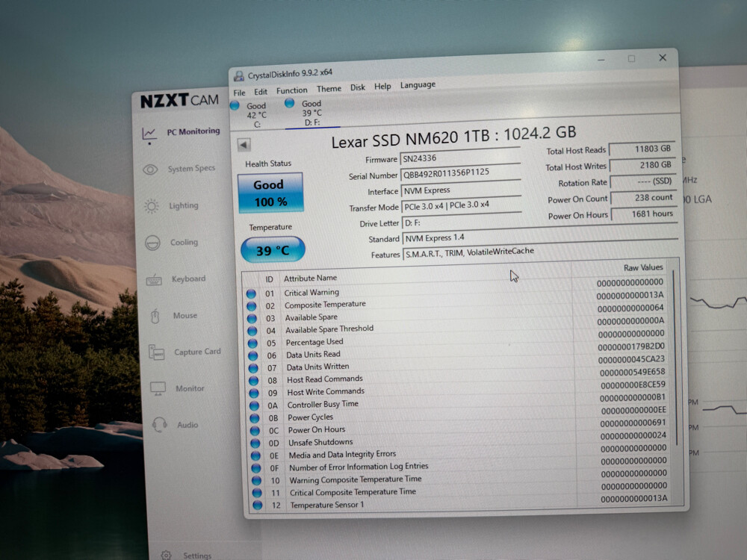Image resolution: width=747 pixels, height=560 pixels.
Task: Open the Edit menu
Action: (x=261, y=92)
